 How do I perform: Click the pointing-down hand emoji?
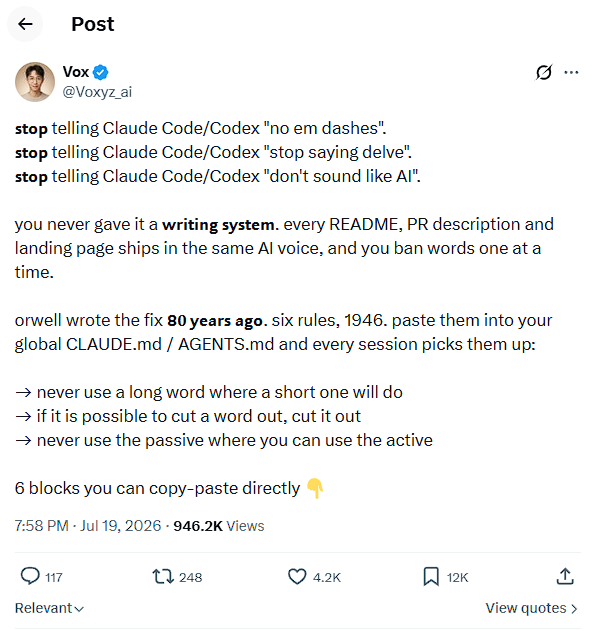[x=315, y=488]
